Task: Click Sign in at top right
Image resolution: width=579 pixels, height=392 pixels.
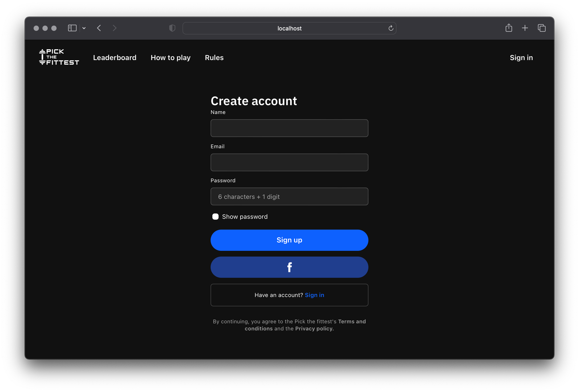Action: tap(521, 58)
